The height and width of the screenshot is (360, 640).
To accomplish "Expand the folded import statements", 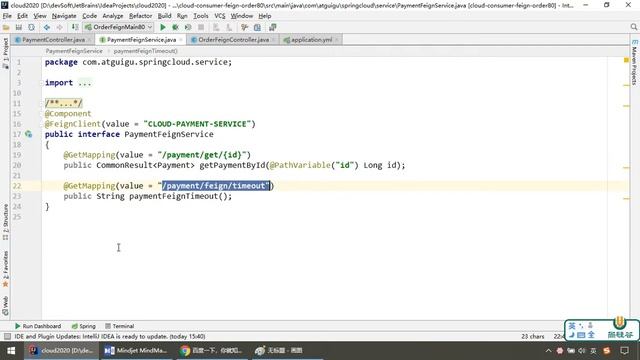I will click(85, 83).
